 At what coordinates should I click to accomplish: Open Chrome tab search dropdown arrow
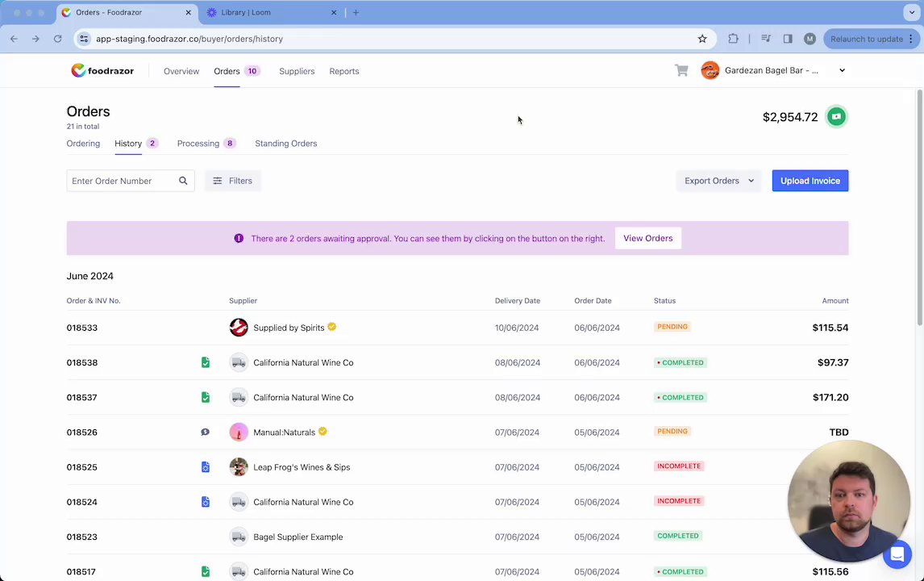click(x=912, y=12)
